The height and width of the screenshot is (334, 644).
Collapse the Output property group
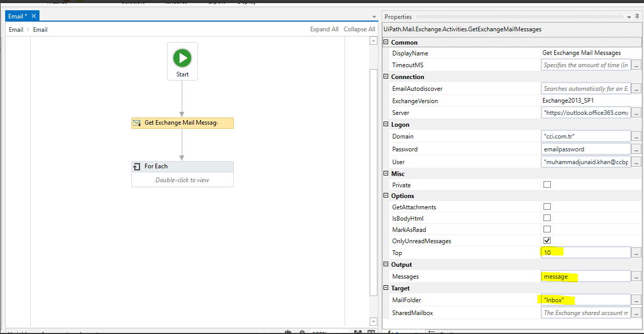click(x=386, y=264)
